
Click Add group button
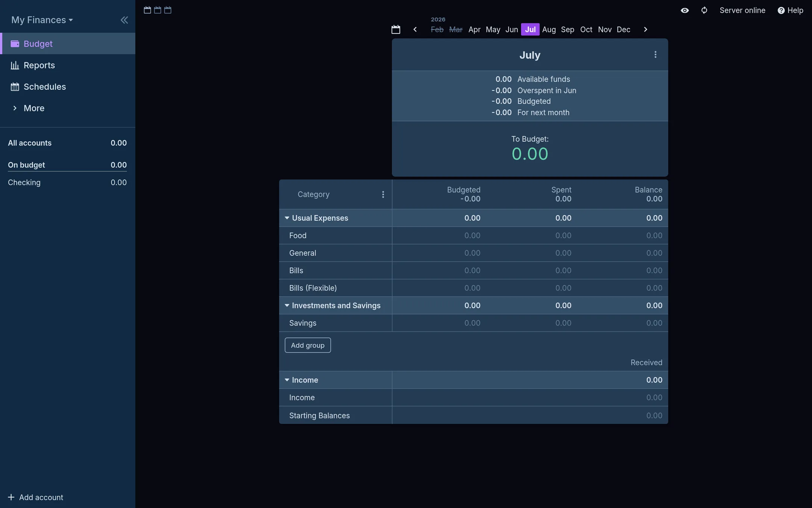[308, 345]
